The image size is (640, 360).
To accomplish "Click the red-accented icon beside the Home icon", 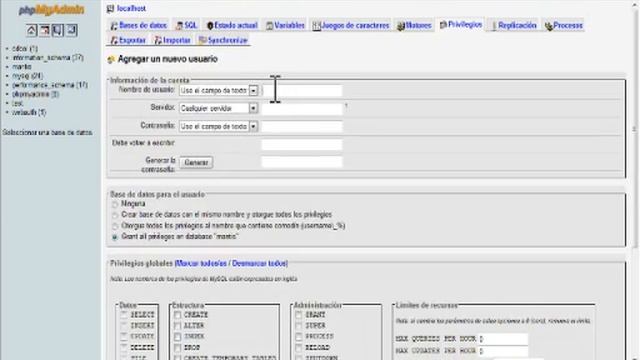I will [x=44, y=30].
